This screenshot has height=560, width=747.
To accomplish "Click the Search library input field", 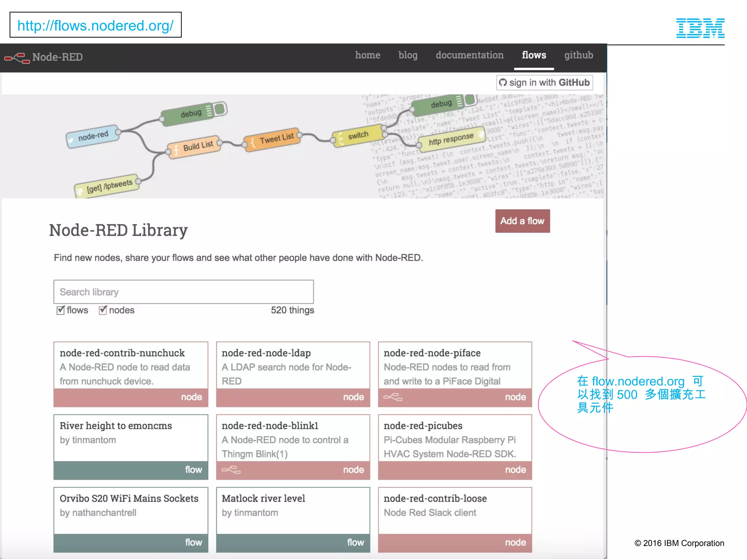I will 183,292.
